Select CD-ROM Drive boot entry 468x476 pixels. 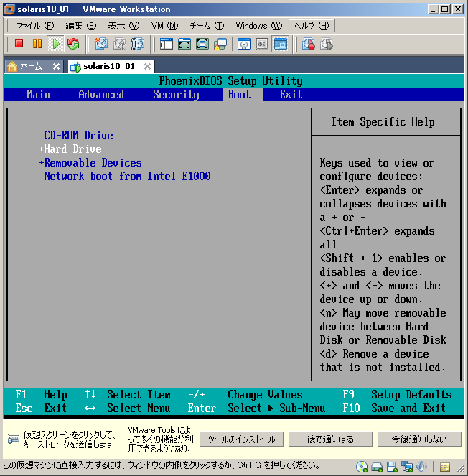(x=78, y=135)
